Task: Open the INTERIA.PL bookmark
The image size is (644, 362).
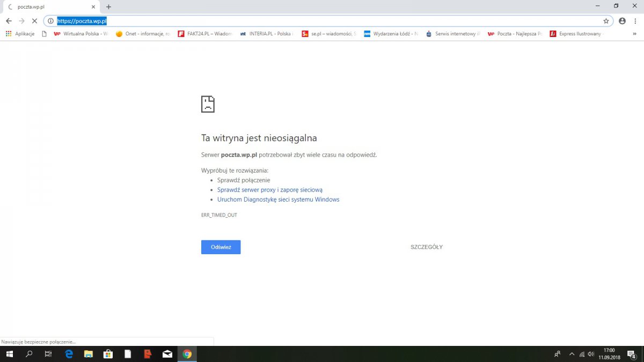Action: pyautogui.click(x=266, y=34)
